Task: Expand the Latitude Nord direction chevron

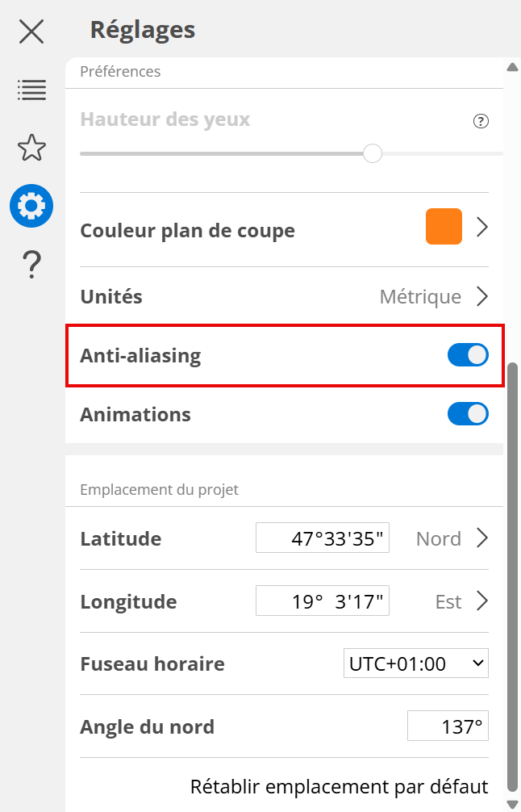Action: [482, 538]
